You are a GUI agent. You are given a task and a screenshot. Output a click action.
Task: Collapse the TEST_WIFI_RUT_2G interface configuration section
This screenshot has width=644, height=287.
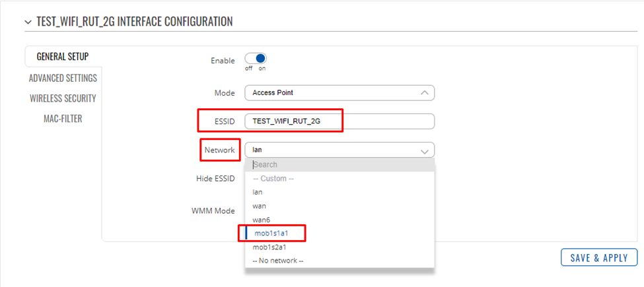pos(28,22)
